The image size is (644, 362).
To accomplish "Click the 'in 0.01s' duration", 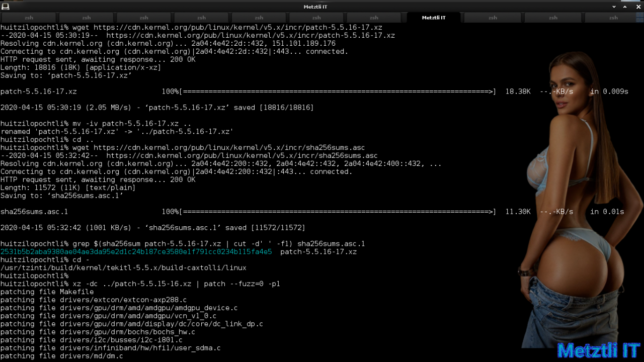I will [607, 212].
